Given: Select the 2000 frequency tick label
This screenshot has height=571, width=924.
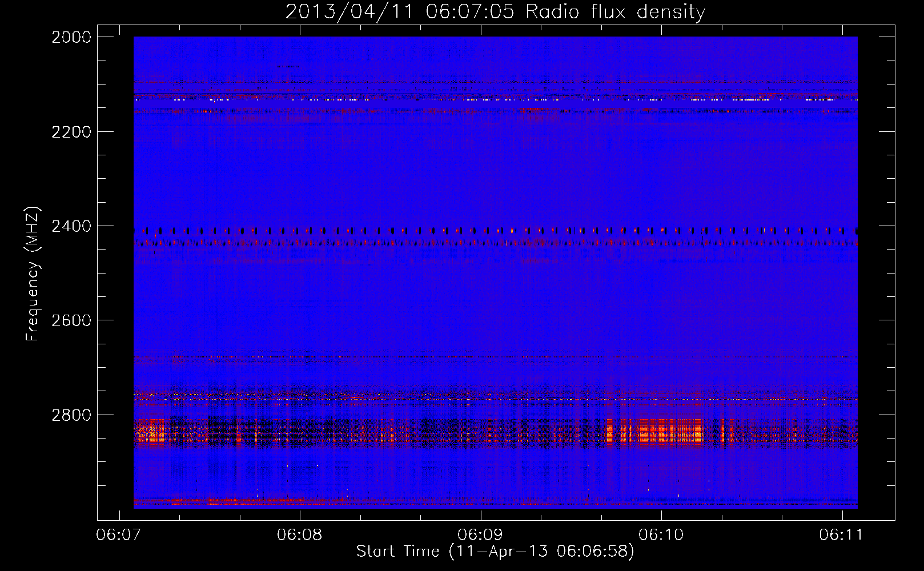Looking at the screenshot, I should (71, 37).
